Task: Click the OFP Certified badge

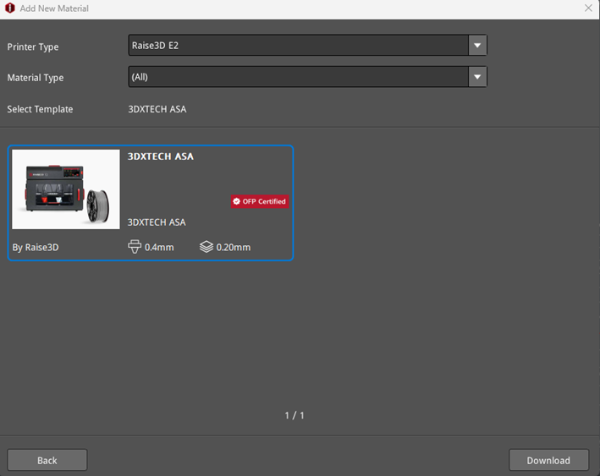Action: pos(259,201)
